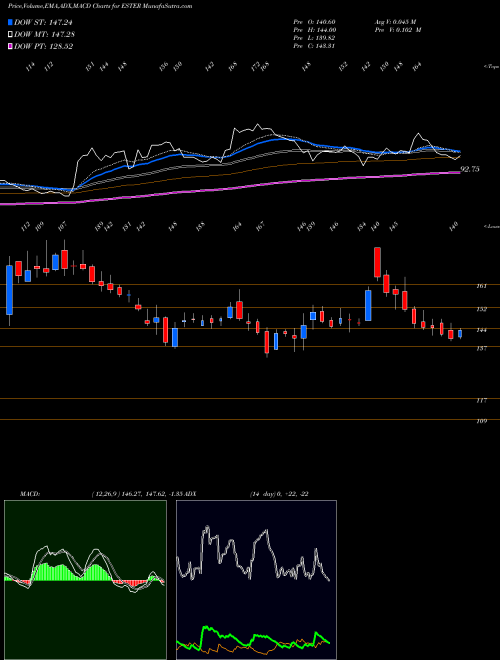
Task: Click the 'Pre C: 143.31' value
Action: click(x=314, y=46)
